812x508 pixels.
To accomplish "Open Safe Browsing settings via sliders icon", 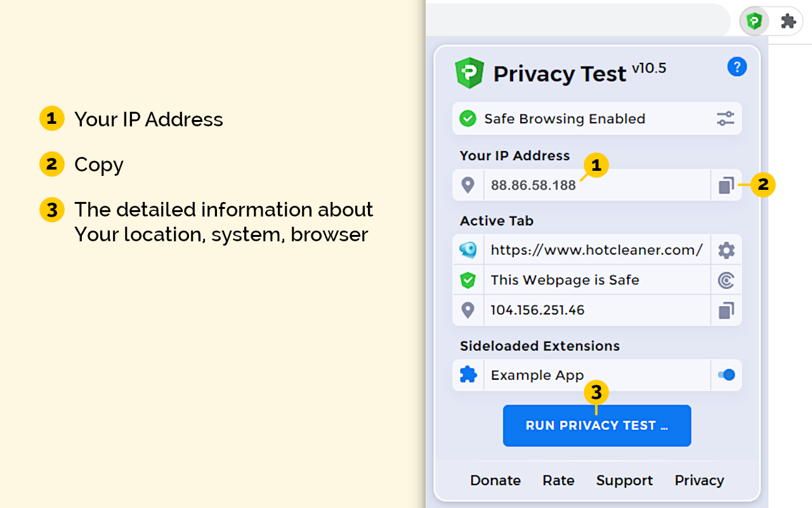I will click(x=726, y=118).
